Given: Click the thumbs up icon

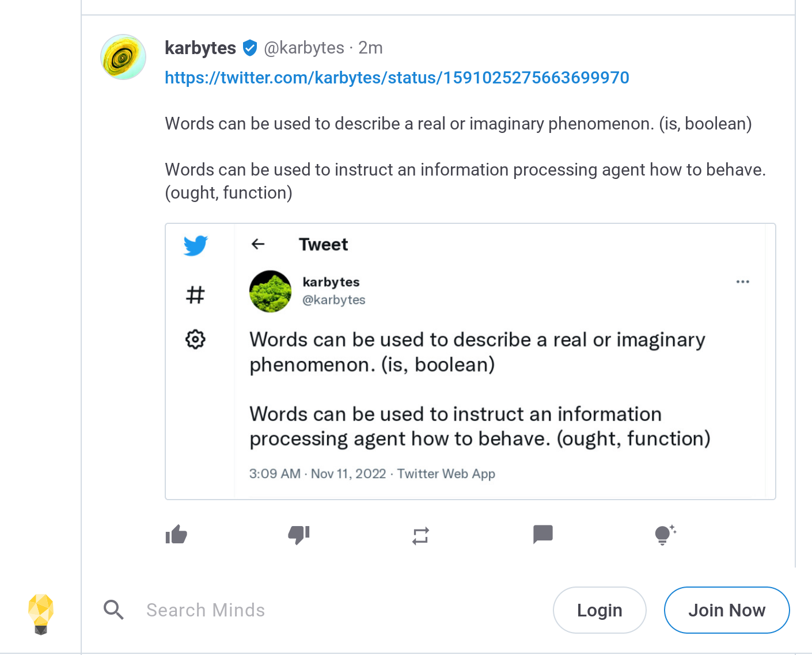Looking at the screenshot, I should pyautogui.click(x=176, y=535).
